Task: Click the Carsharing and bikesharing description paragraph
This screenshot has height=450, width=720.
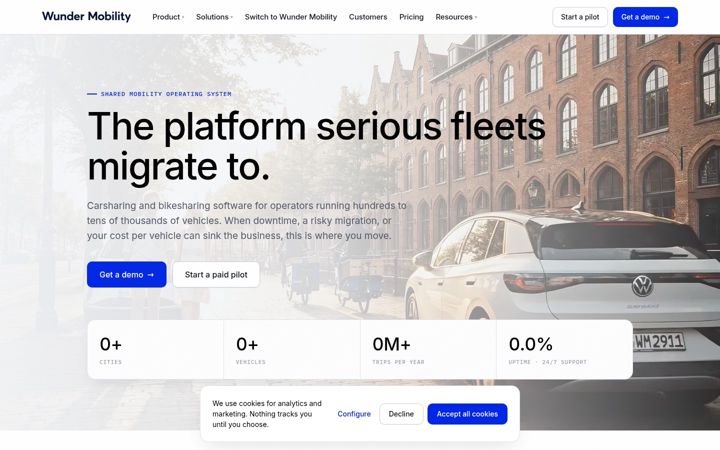Action: click(x=247, y=220)
